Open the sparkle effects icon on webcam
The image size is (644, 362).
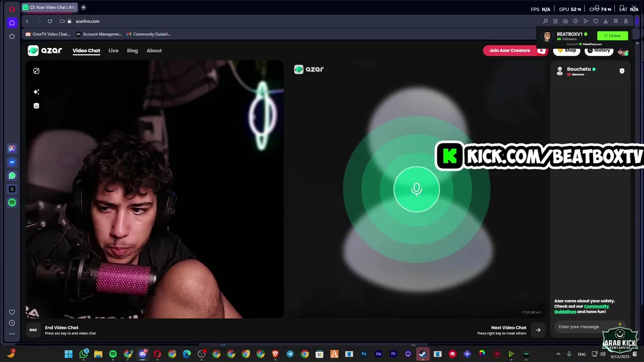[36, 92]
